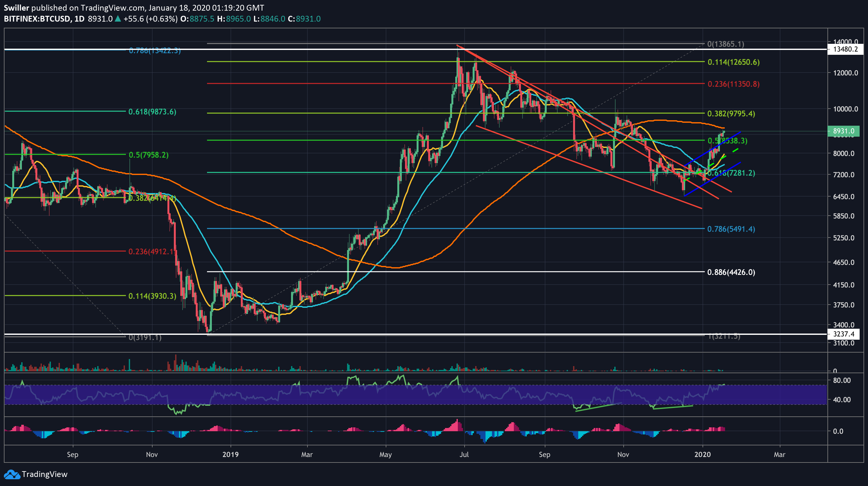
Task: Click the Swiller author name
Action: coord(16,7)
